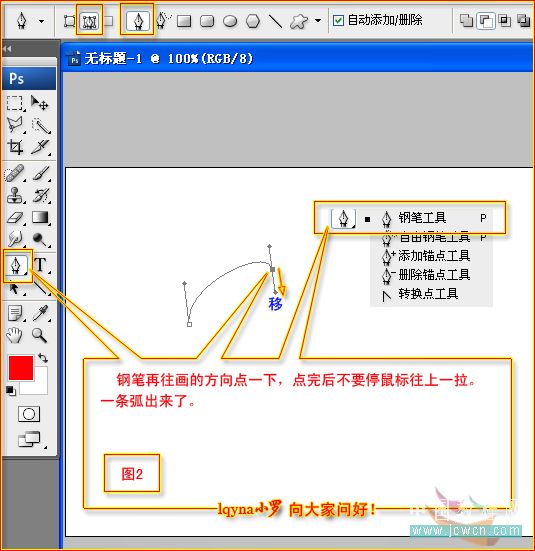Screen dimensions: 535x551
Task: Select the Gradient tool
Action: pyautogui.click(x=40, y=218)
